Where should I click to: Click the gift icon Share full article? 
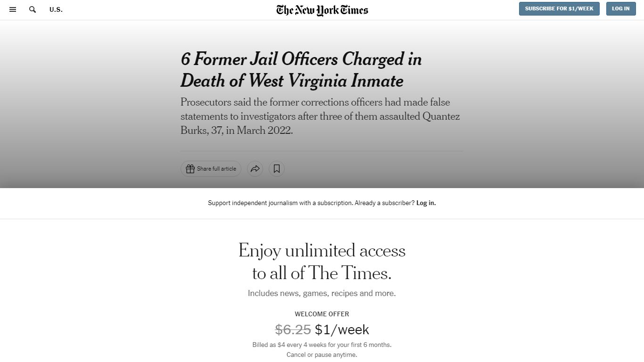pyautogui.click(x=211, y=169)
